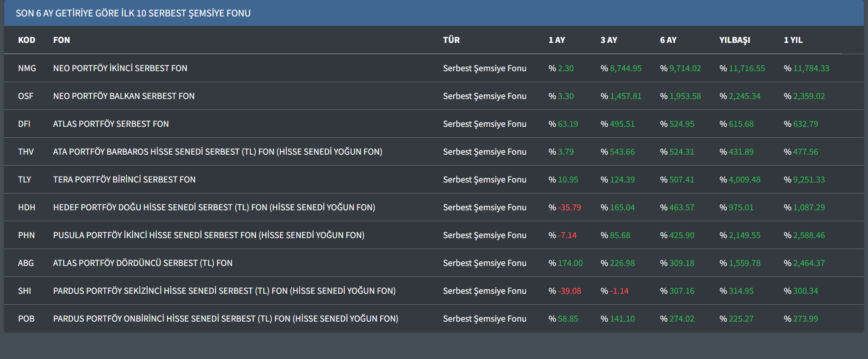The width and height of the screenshot is (868, 359).
Task: Click the YILBAŞI column header
Action: click(x=734, y=40)
